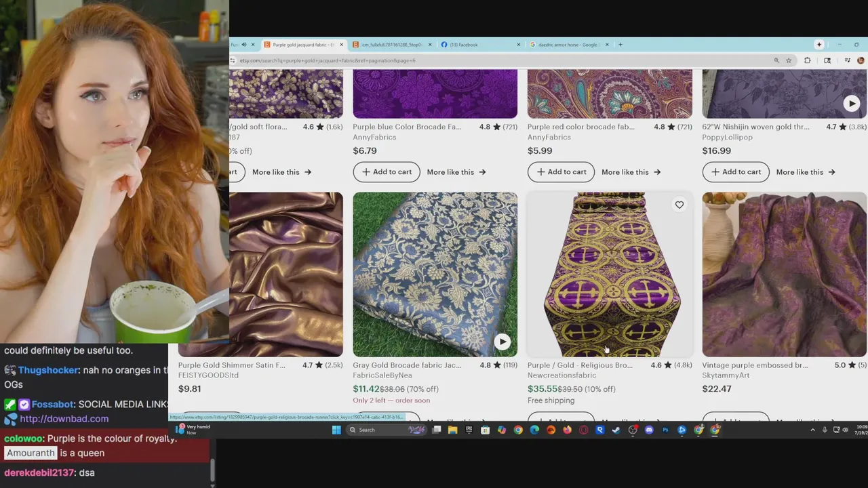Open File Explorer from taskbar

coord(452,430)
